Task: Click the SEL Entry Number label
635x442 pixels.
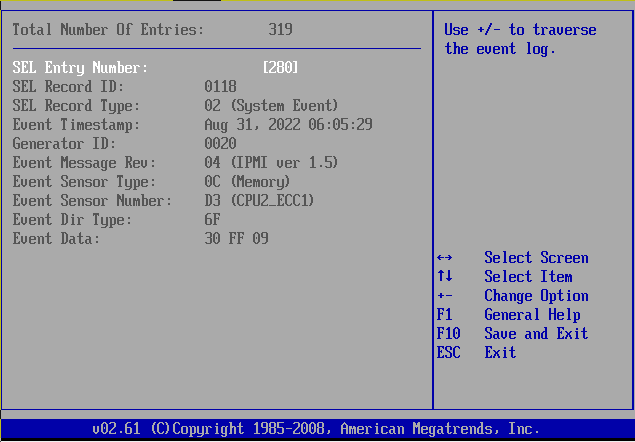Action: coord(80,68)
